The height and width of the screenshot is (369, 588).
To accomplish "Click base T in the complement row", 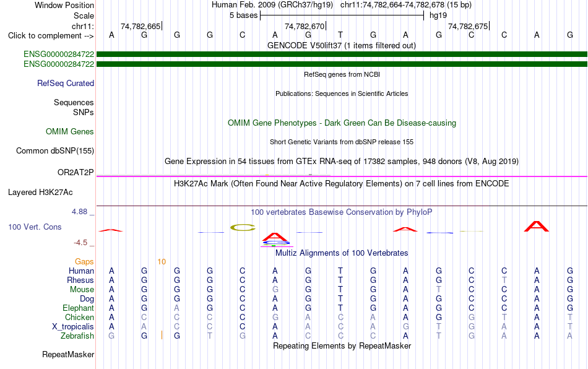I will [x=340, y=35].
